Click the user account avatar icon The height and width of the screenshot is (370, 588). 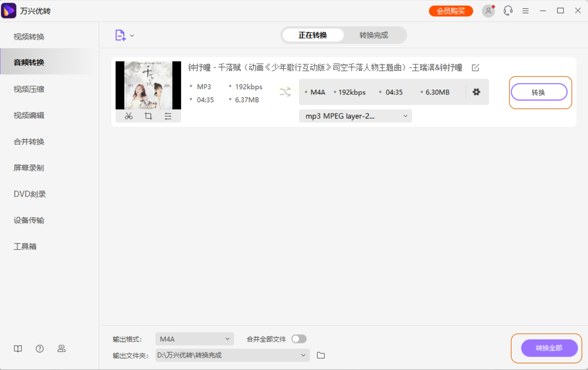[488, 11]
